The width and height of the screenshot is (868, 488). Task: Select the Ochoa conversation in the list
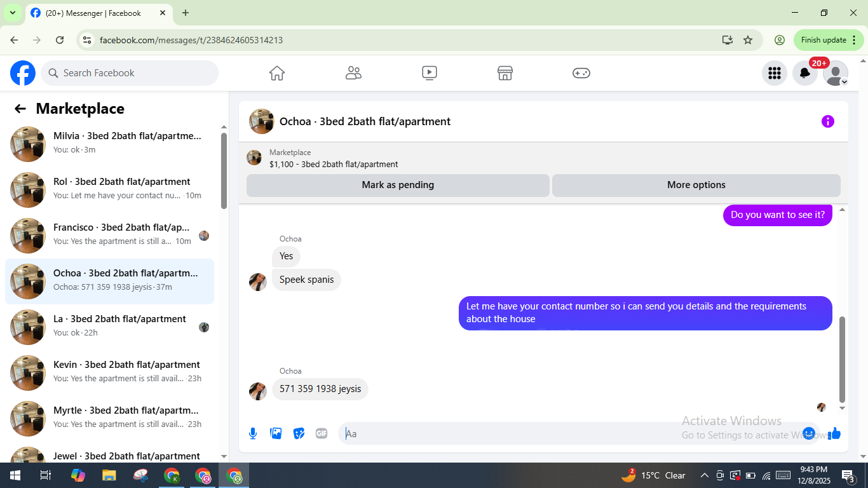tap(109, 281)
